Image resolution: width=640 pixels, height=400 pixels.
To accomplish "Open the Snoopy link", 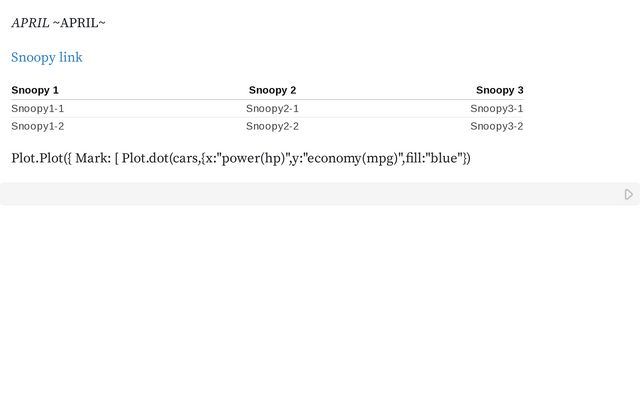I will click(47, 57).
